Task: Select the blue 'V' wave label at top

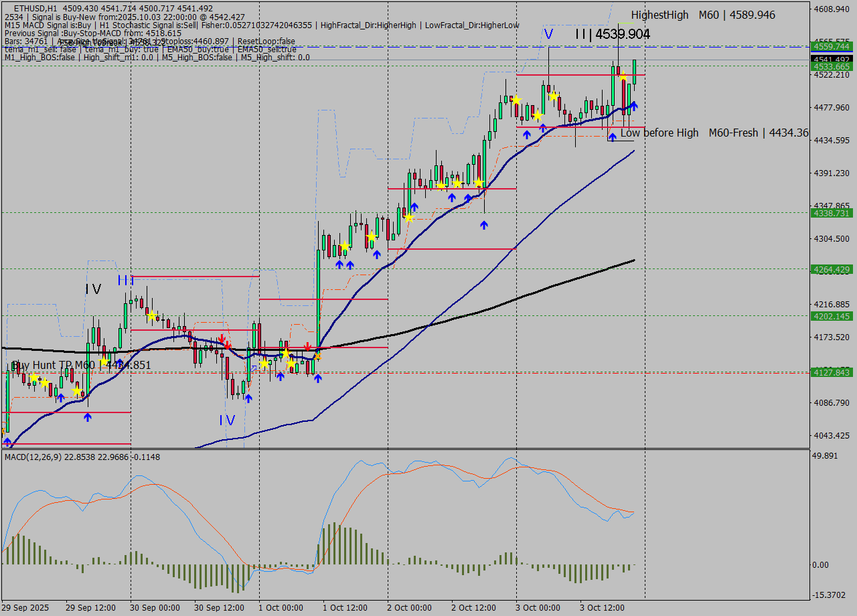Action: tap(548, 33)
